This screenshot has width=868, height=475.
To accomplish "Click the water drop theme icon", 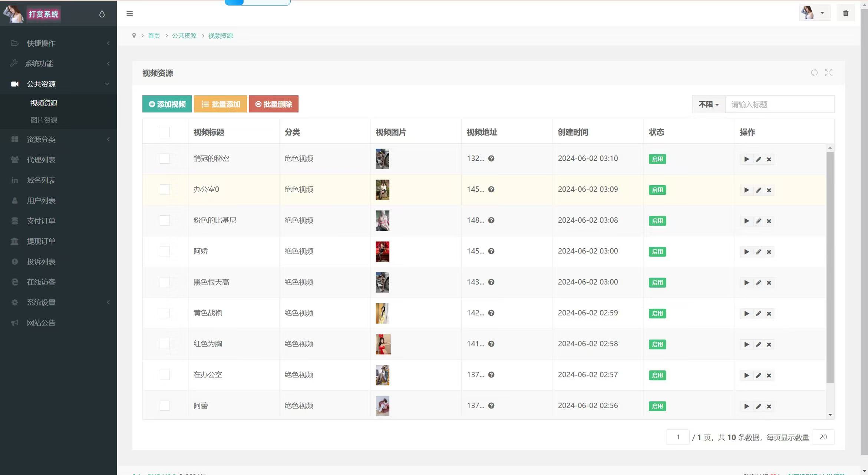I will tap(102, 14).
